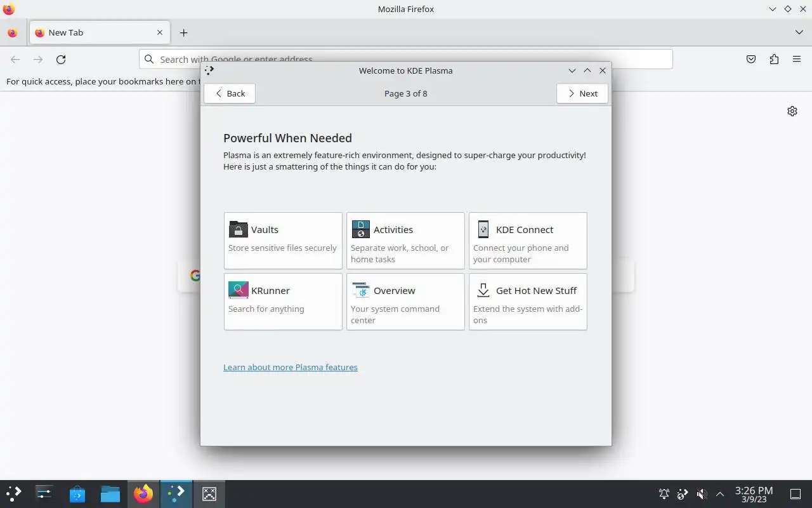This screenshot has width=812, height=508.
Task: Open Firefox application hamburger menu
Action: pos(797,59)
